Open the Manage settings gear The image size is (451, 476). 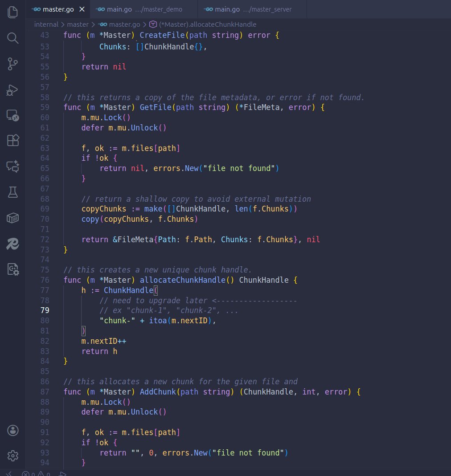point(12,456)
